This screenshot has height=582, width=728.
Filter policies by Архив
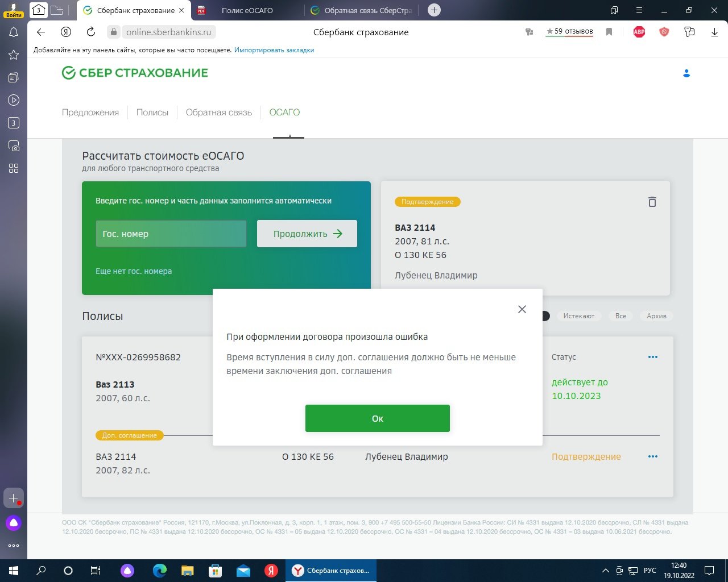656,316
